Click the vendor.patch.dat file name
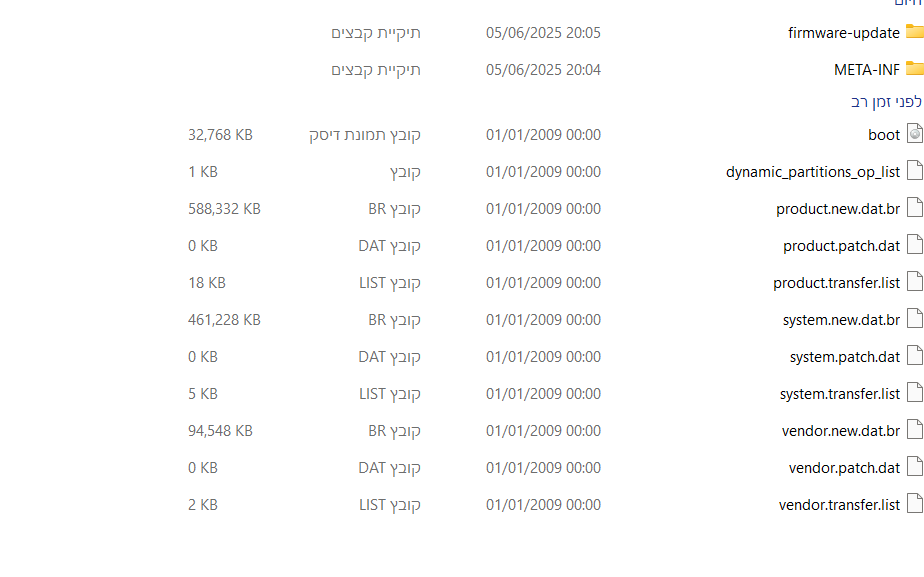This screenshot has height=577, width=924. 844,468
